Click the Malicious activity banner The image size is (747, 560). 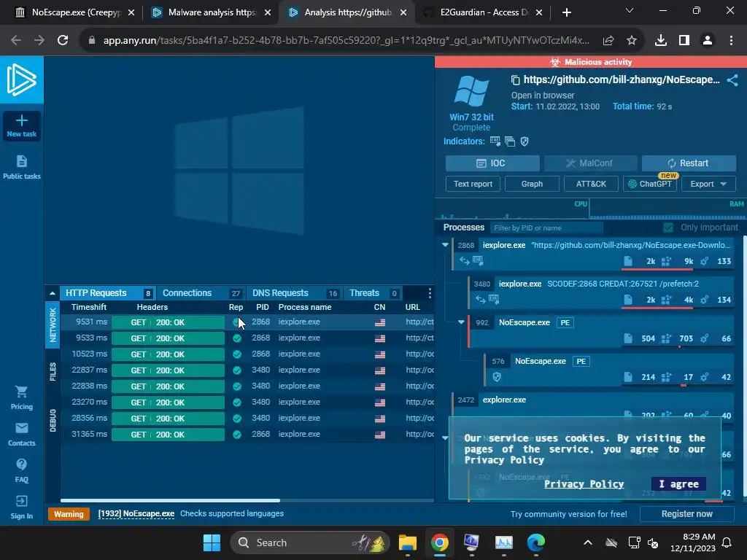coord(591,62)
